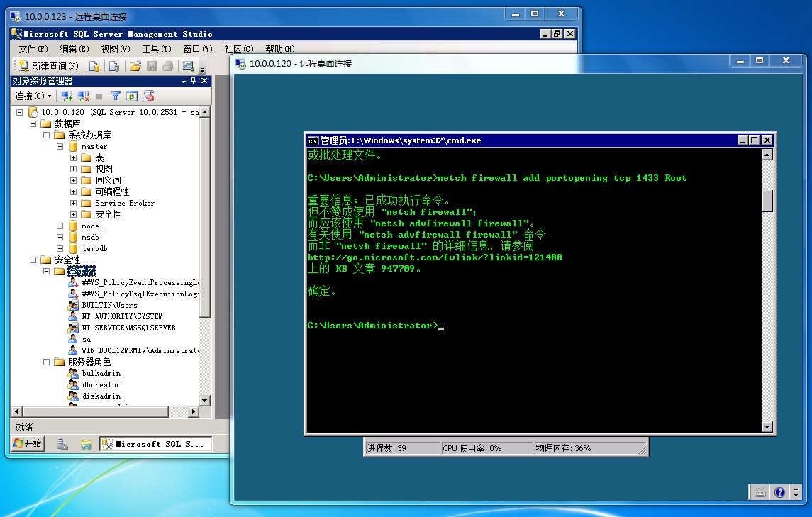Open 窗口(W) menu
This screenshot has width=812, height=517.
click(198, 49)
